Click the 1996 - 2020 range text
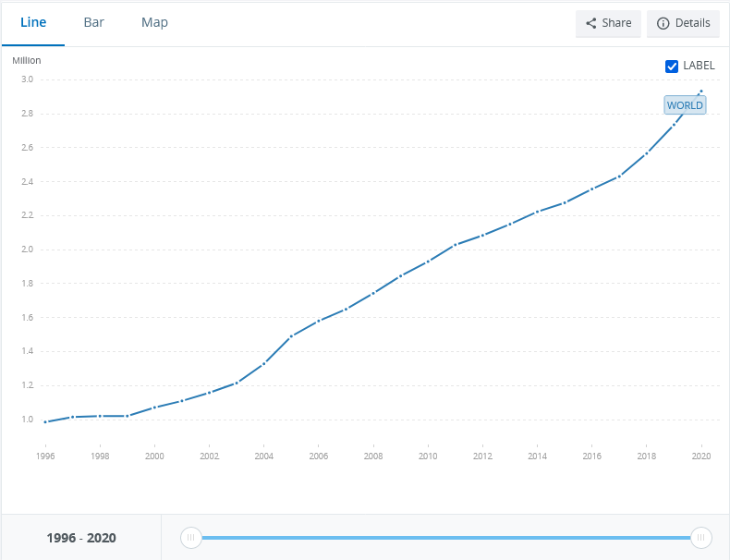The width and height of the screenshot is (730, 560). tap(81, 538)
